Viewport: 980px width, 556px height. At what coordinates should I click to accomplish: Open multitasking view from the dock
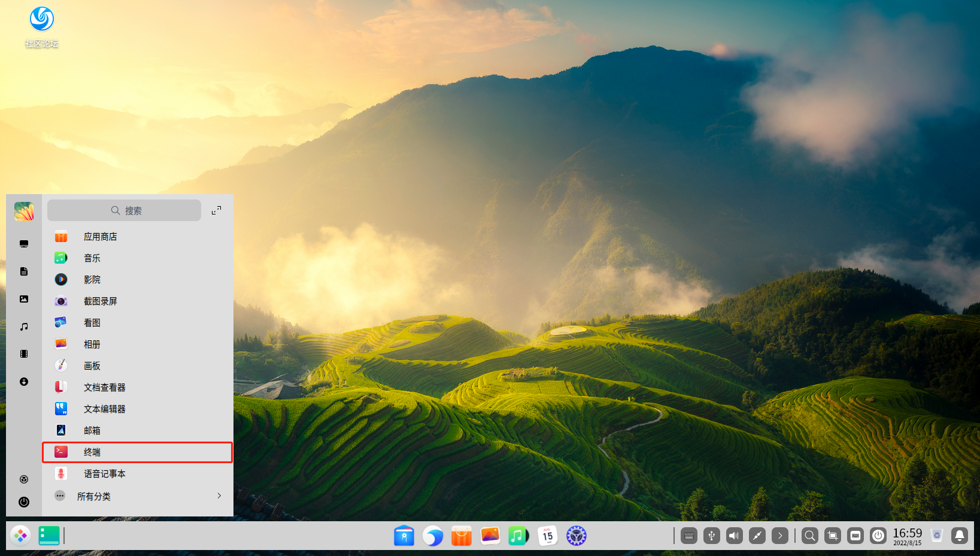tap(49, 536)
